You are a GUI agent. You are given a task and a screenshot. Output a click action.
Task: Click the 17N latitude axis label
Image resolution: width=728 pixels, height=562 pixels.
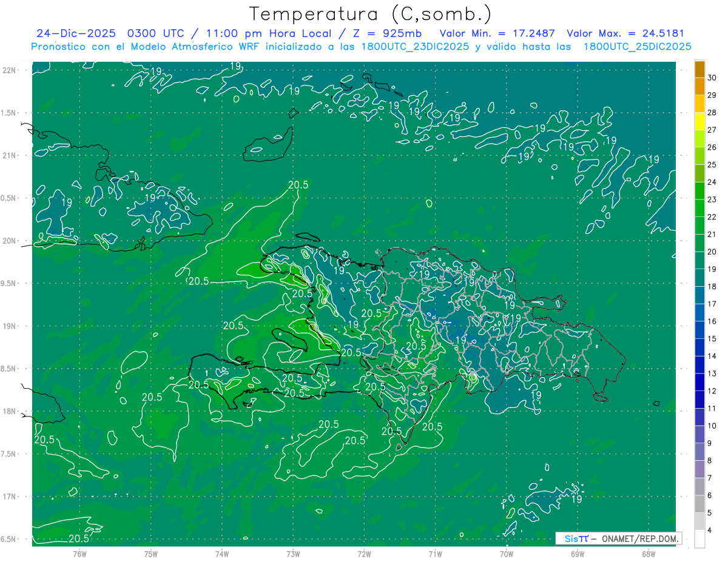click(9, 497)
